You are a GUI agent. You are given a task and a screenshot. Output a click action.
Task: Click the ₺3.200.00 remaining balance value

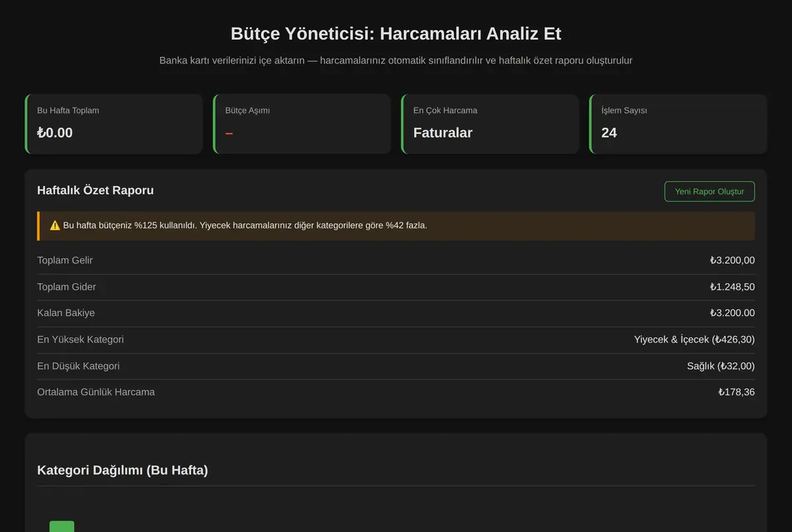(x=732, y=313)
